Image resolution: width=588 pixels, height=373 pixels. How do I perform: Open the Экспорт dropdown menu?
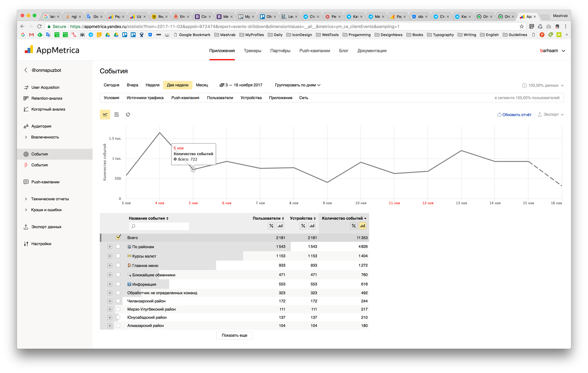[x=551, y=115]
